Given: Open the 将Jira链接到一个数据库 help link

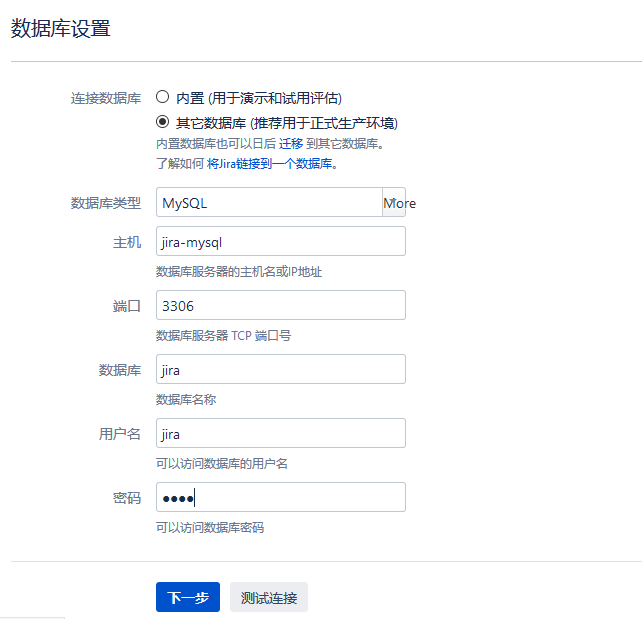Looking at the screenshot, I should click(269, 164).
